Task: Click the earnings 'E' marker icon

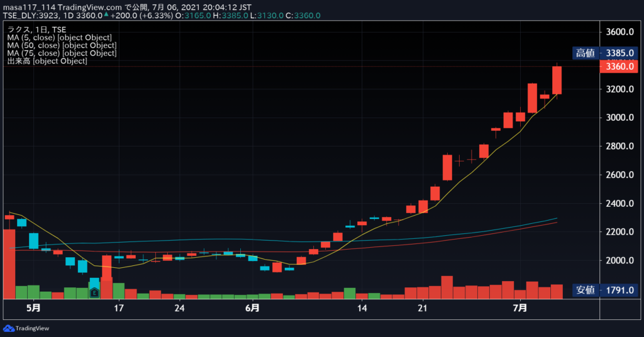Action: pos(94,293)
